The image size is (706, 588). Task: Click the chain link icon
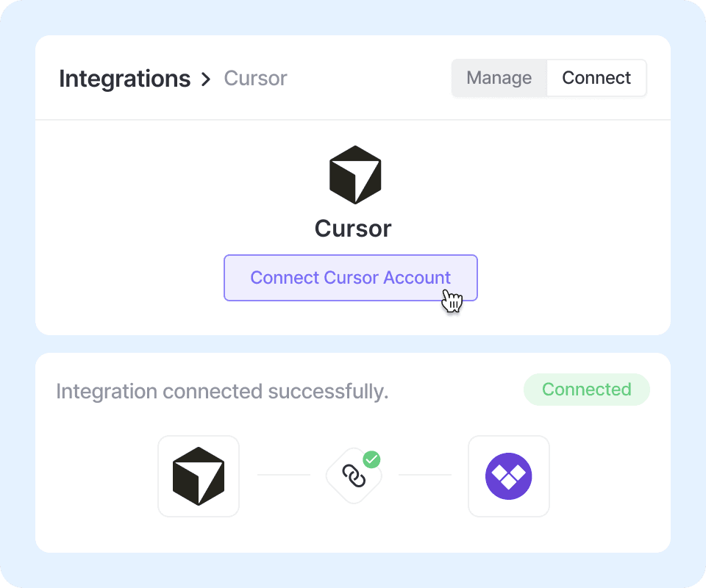click(354, 477)
